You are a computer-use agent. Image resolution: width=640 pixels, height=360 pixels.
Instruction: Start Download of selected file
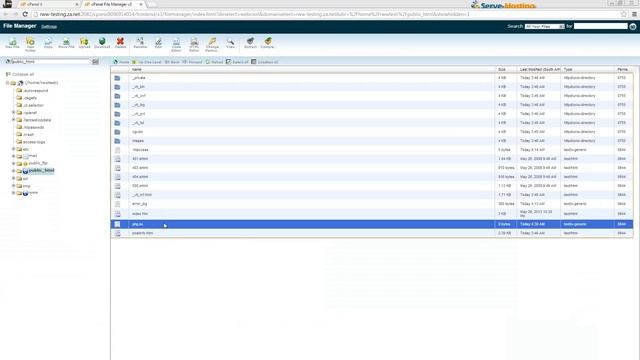pos(102,43)
